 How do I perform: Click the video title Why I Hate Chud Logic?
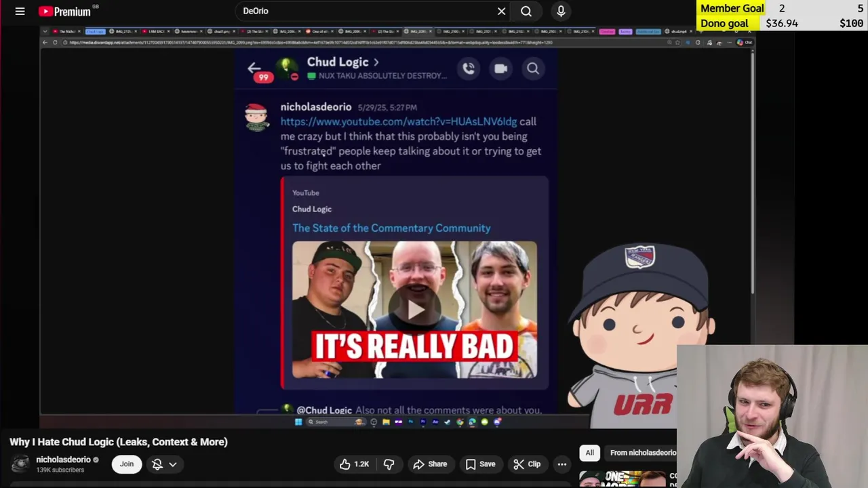pyautogui.click(x=119, y=442)
